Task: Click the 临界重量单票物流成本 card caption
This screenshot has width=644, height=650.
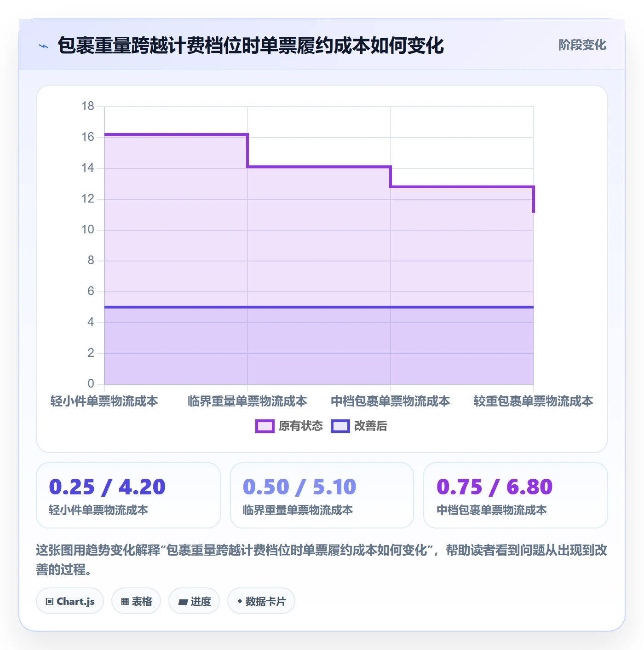Action: (x=298, y=510)
